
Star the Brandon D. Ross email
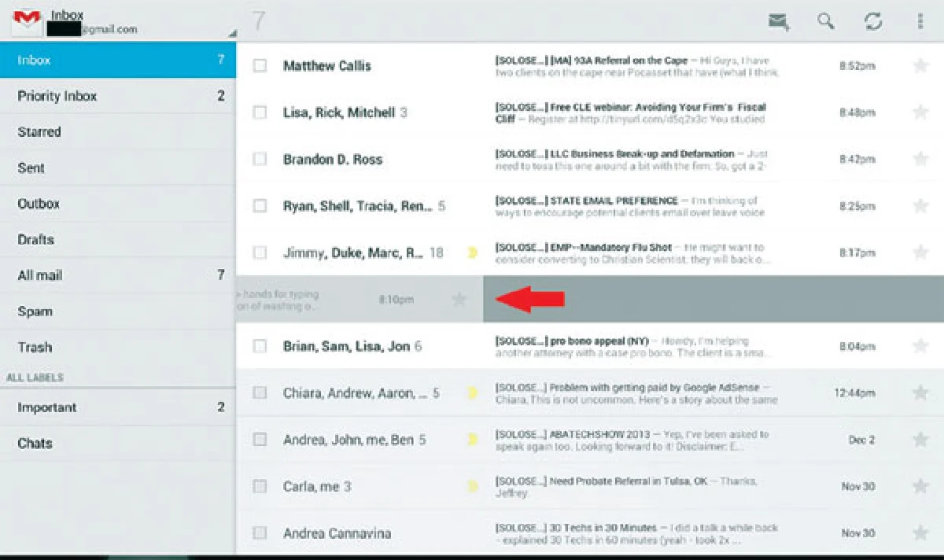click(920, 160)
